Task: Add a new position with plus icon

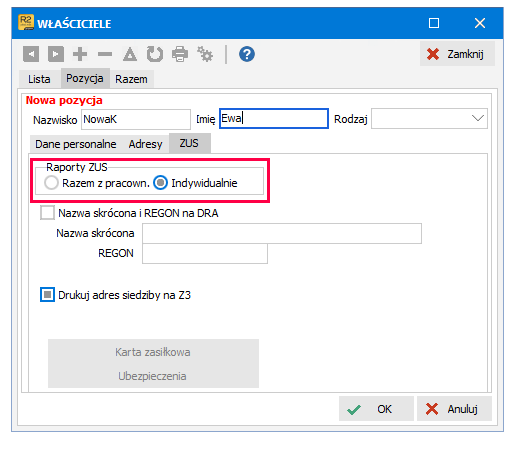Action: coord(80,54)
